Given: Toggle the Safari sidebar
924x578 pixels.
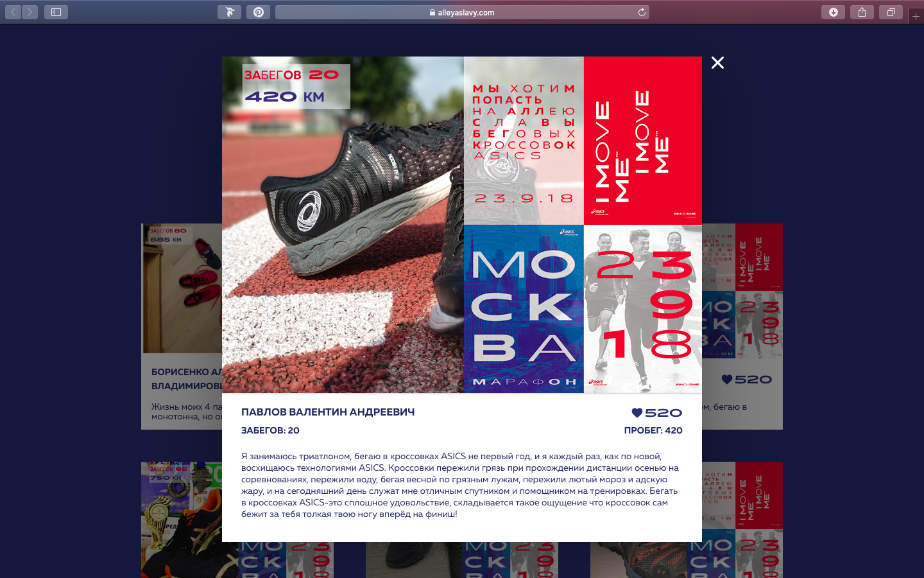Looking at the screenshot, I should point(56,12).
